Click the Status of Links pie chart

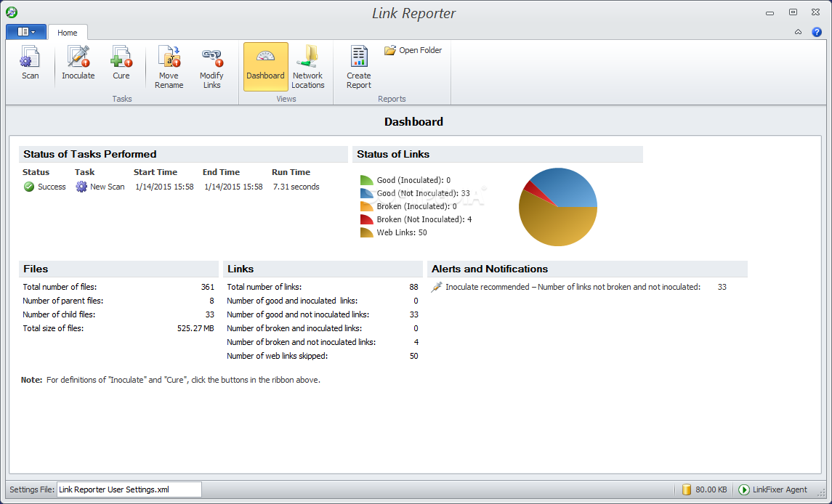coord(557,207)
